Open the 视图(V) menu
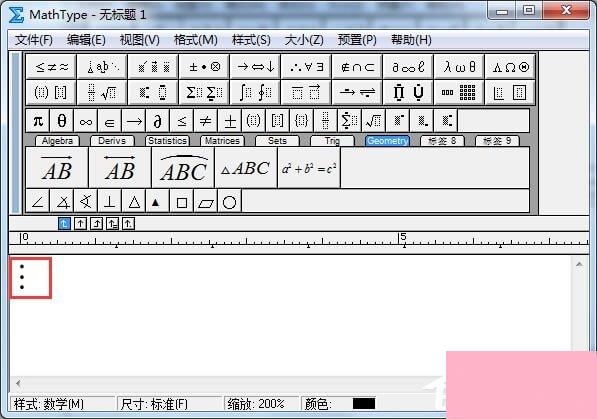Image resolution: width=597 pixels, height=419 pixels. (x=139, y=40)
